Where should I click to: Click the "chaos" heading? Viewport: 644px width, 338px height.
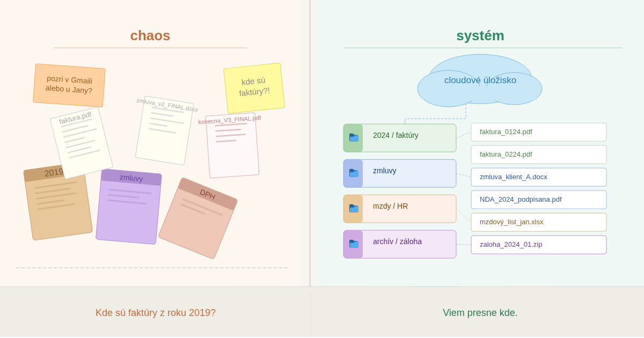click(x=150, y=35)
